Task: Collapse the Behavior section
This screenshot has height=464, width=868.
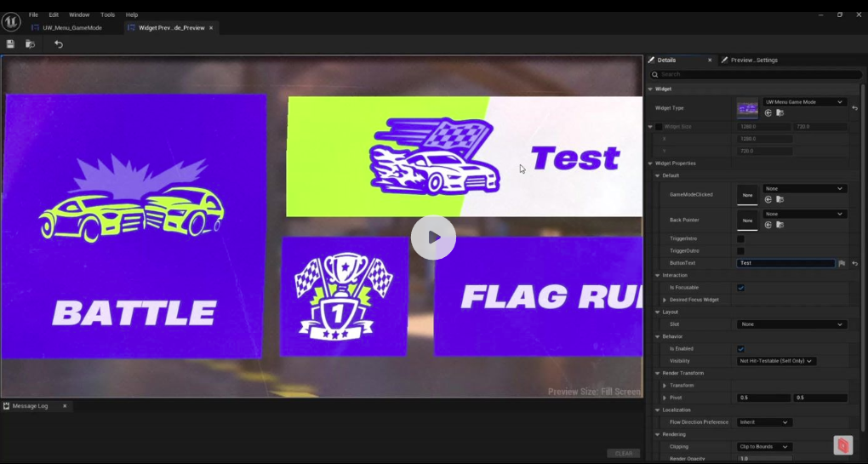Action: tap(658, 336)
